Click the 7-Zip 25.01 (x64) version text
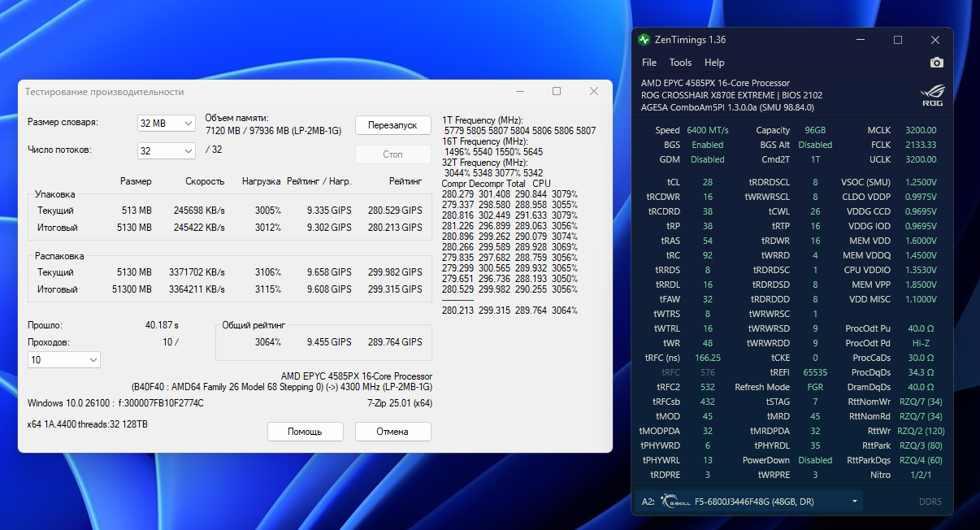This screenshot has width=980, height=530. (399, 403)
